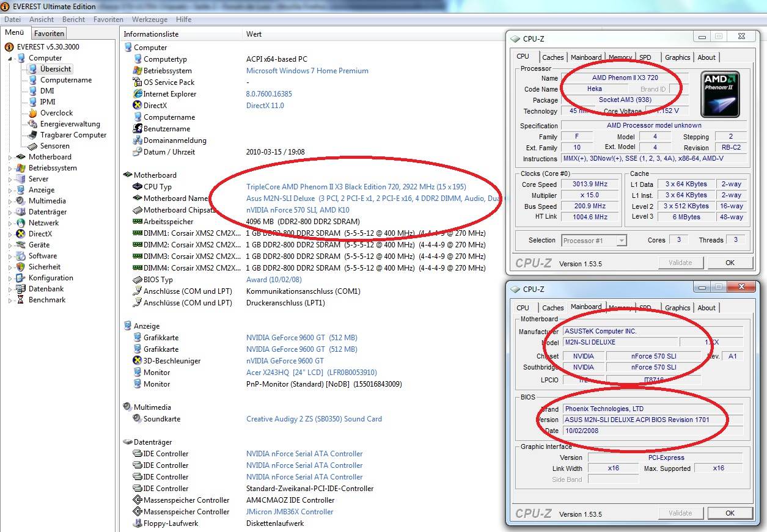Click the DirectX icon in the sidebar tree
Viewport: 767px width, 532px height.
coord(21,234)
